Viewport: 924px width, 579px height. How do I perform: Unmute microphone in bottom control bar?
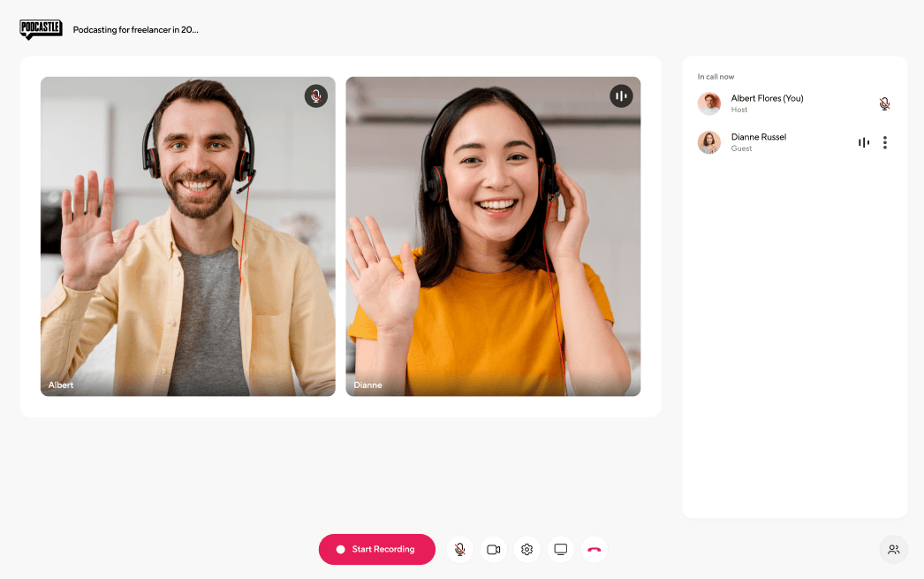[x=459, y=549]
